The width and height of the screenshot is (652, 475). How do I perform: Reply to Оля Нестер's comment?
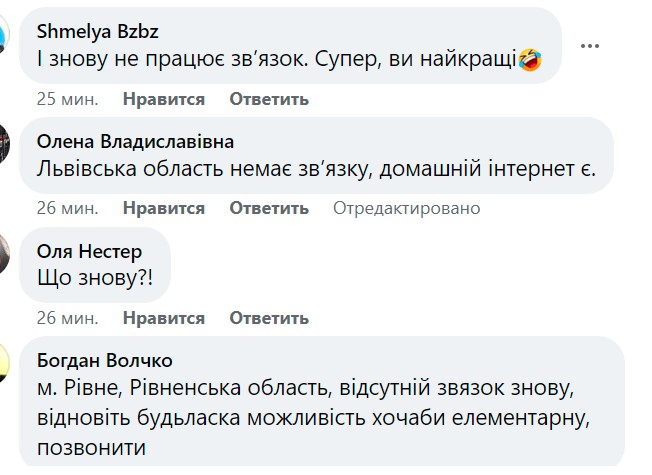tap(269, 318)
